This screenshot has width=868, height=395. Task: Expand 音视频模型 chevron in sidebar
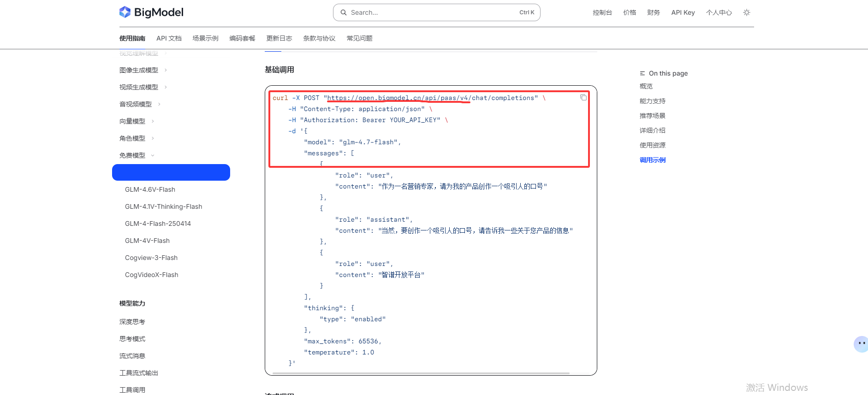click(159, 104)
